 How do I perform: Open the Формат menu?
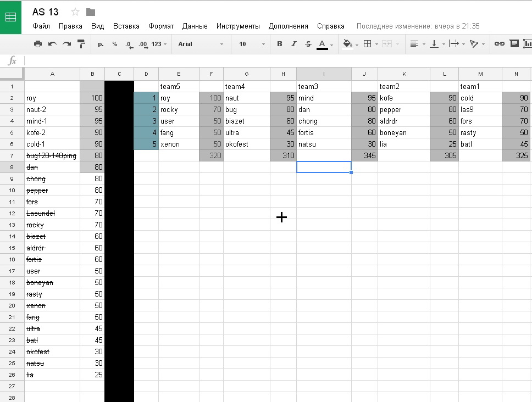[161, 26]
